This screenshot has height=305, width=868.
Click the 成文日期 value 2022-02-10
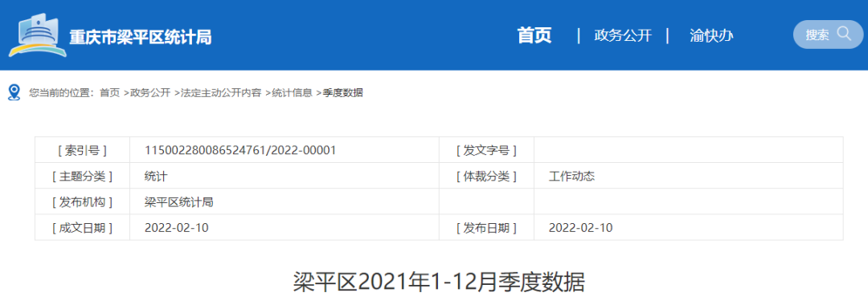(176, 228)
